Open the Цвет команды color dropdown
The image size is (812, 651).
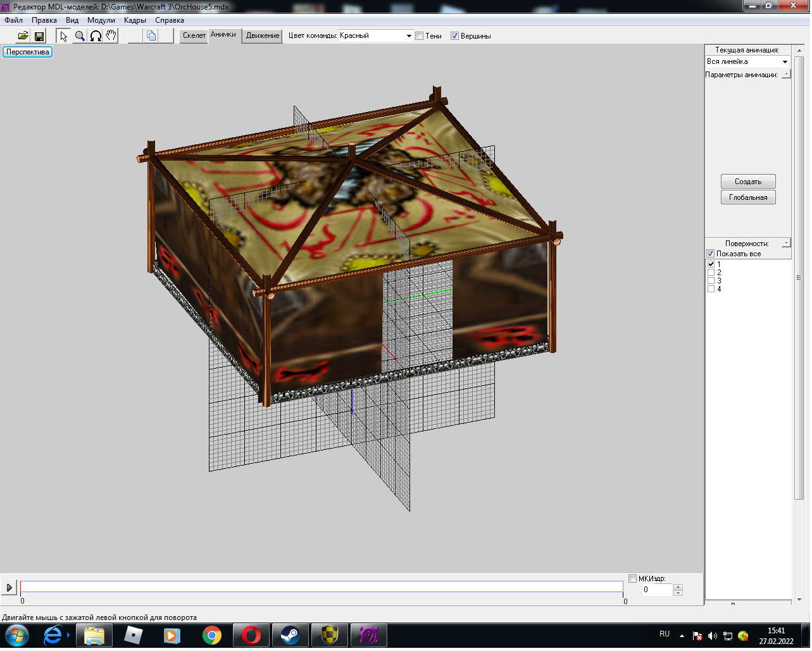tap(408, 36)
